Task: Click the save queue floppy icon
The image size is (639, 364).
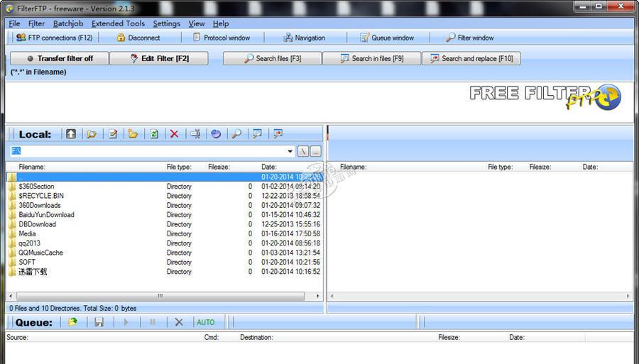Action: [99, 322]
